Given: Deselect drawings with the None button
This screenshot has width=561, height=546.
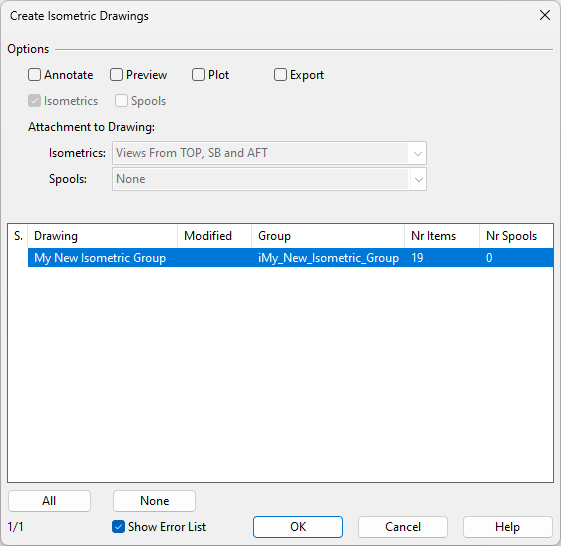Looking at the screenshot, I should [155, 501].
